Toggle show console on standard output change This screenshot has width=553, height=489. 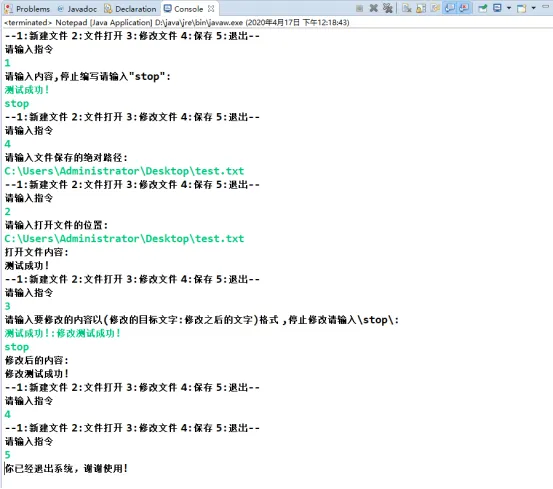tap(450, 8)
